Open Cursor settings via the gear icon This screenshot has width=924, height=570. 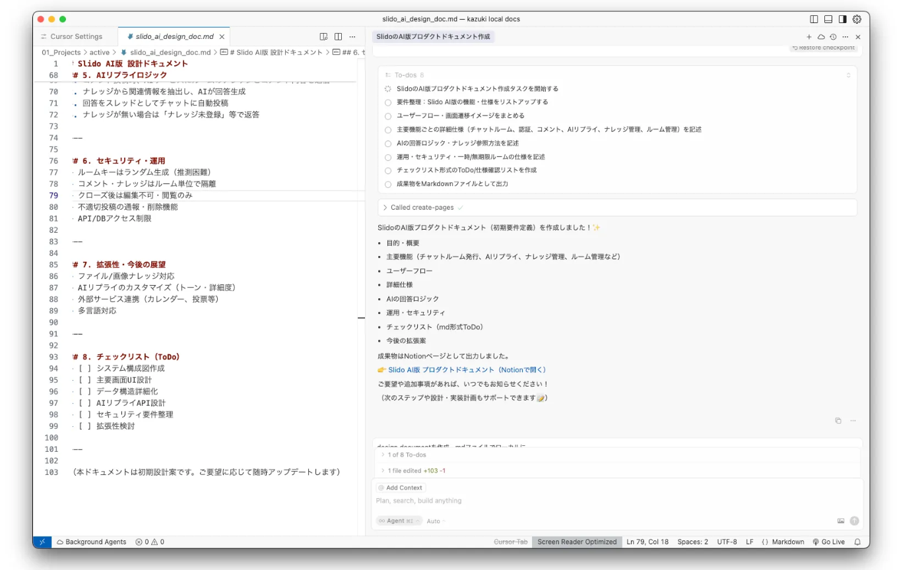(857, 19)
